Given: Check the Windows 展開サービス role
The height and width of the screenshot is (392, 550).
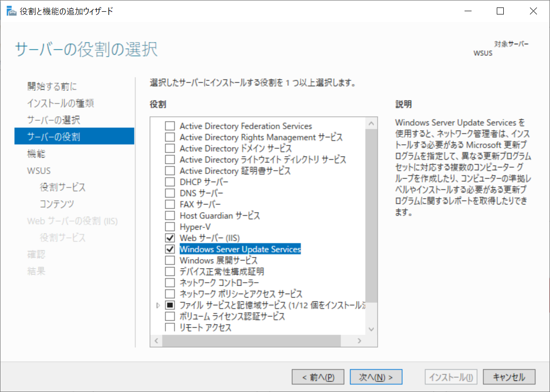Looking at the screenshot, I should point(170,260).
